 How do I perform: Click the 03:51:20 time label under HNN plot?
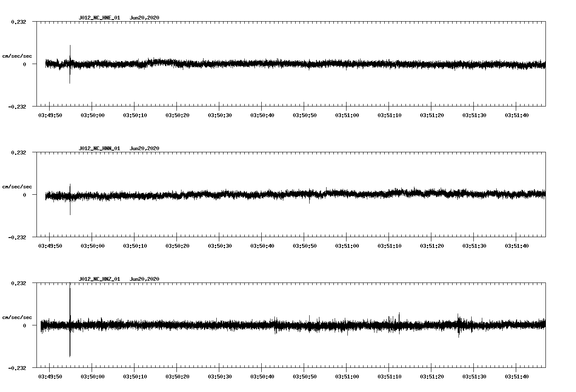(x=432, y=246)
